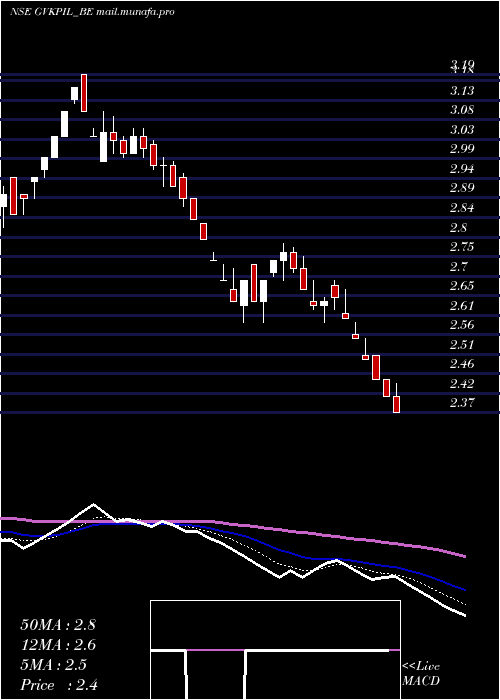Image resolution: width=500 pixels, height=700 pixels.
Task: Click the Price : 2.4 legend text
Action: 59,685
